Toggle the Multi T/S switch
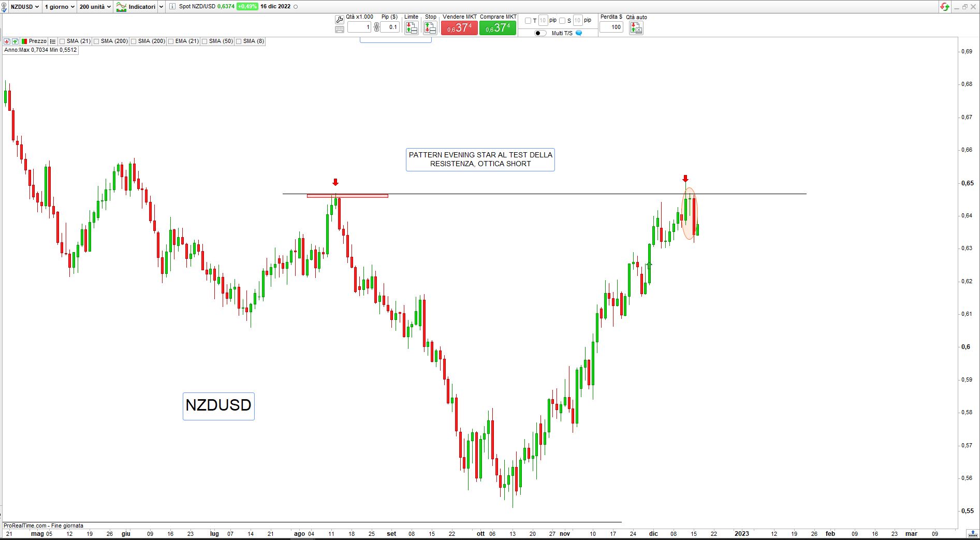This screenshot has height=540, width=980. click(540, 33)
